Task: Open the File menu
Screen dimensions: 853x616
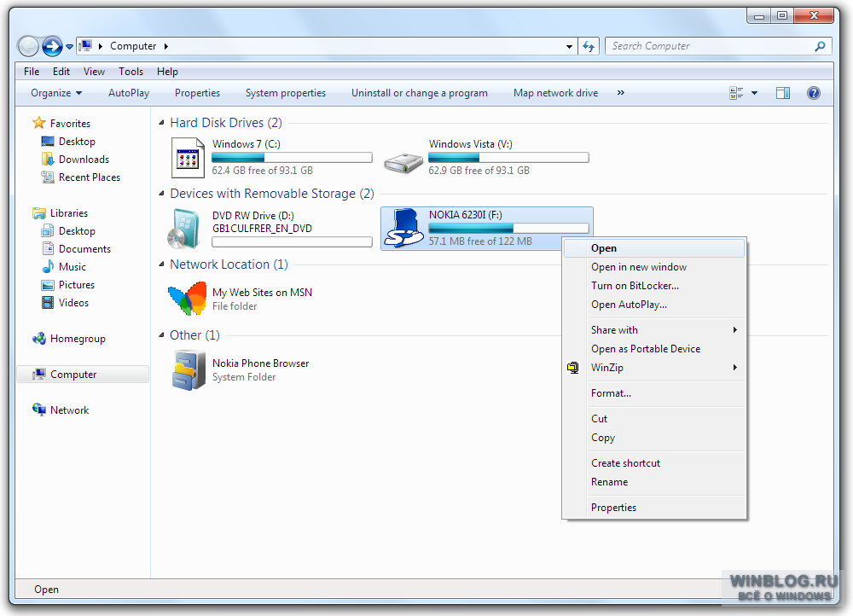Action: coord(32,72)
